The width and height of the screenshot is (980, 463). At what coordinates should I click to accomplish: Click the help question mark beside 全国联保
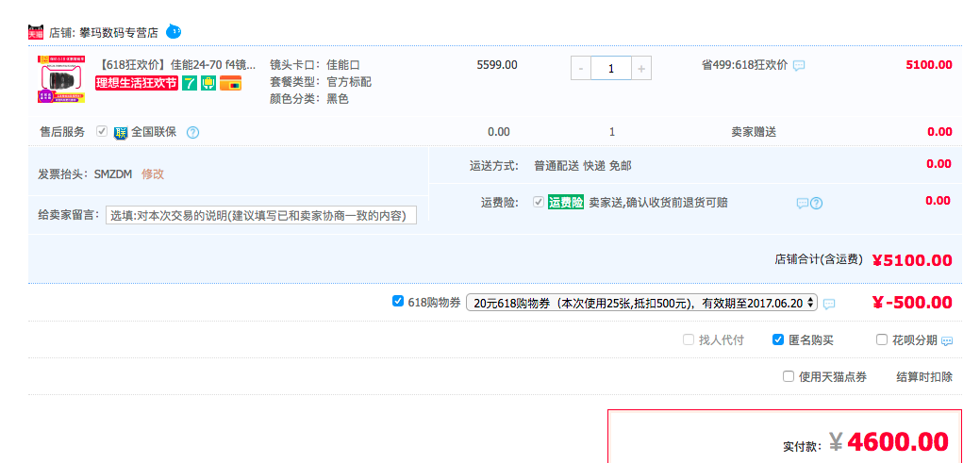click(193, 132)
